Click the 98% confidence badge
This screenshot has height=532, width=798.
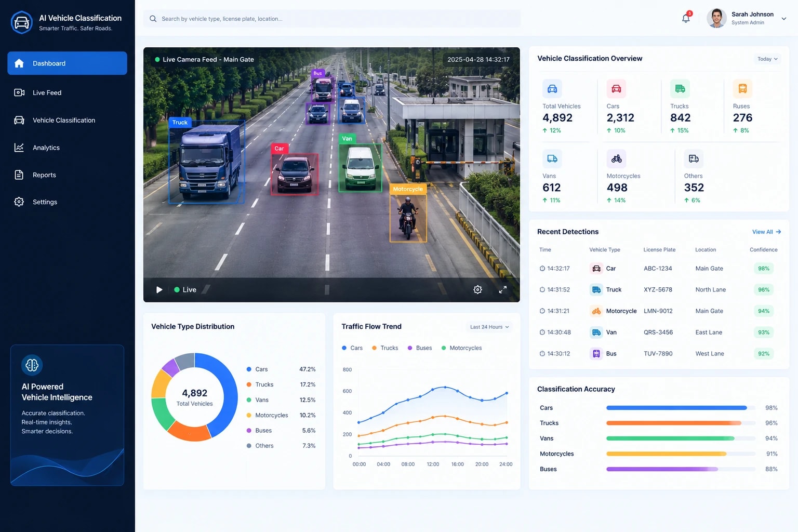[764, 269]
